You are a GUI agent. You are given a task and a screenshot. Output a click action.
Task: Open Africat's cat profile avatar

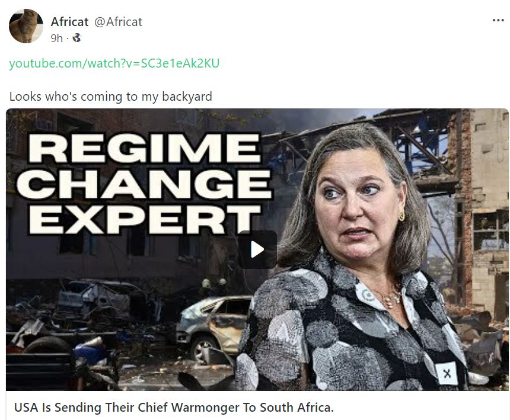pyautogui.click(x=26, y=26)
